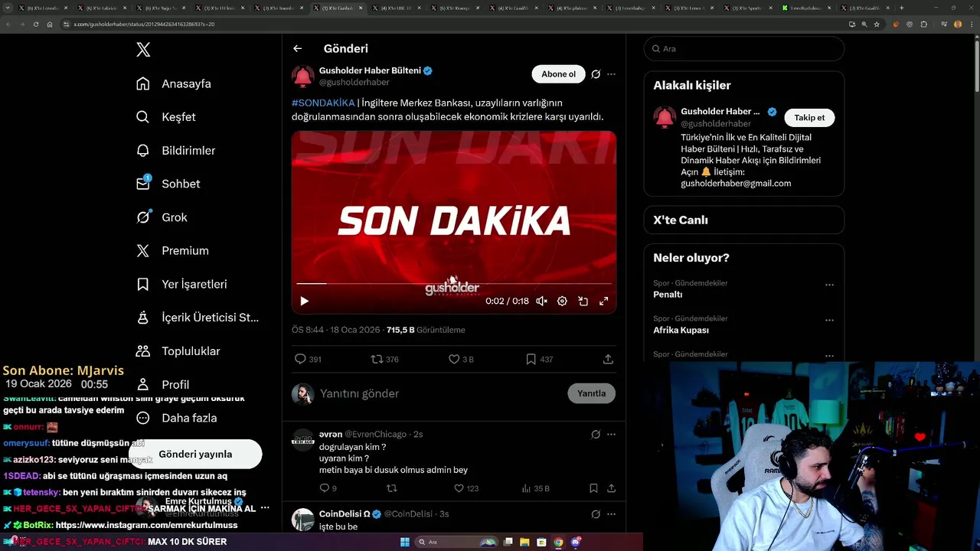Open the #SONDAKİKA hashtag link
The height and width of the screenshot is (551, 980).
pyautogui.click(x=323, y=103)
